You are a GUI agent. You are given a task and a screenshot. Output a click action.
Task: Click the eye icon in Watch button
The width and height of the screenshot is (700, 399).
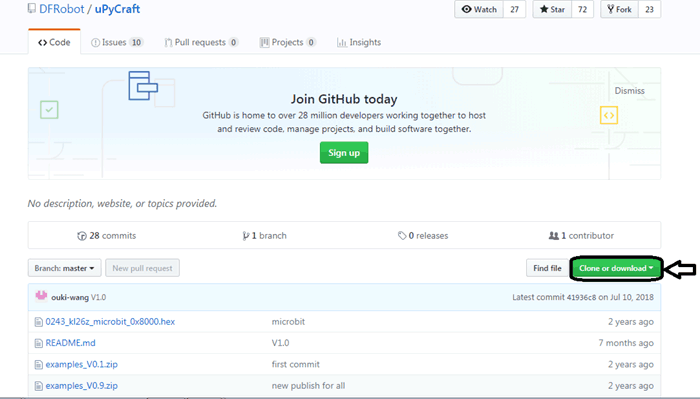pyautogui.click(x=467, y=9)
